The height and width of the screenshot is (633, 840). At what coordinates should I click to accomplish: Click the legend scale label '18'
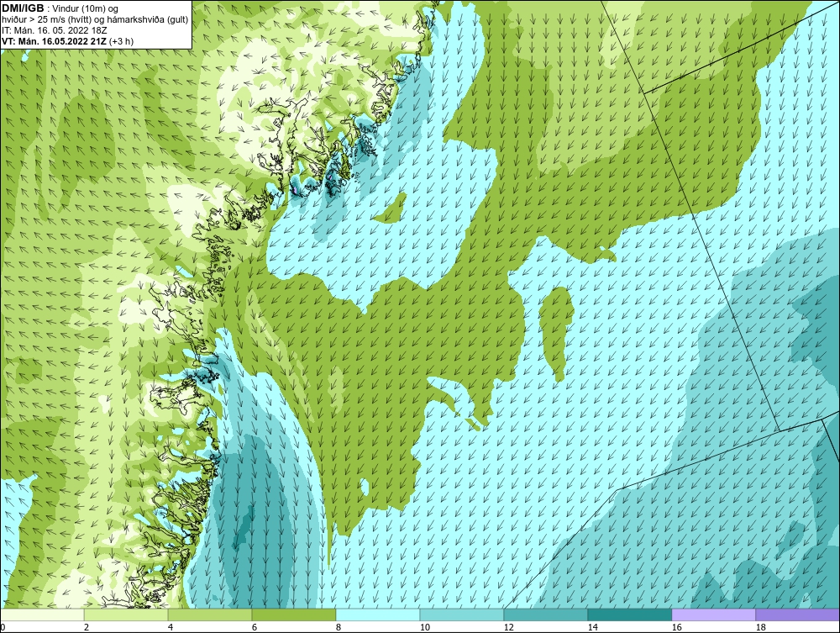[760, 627]
